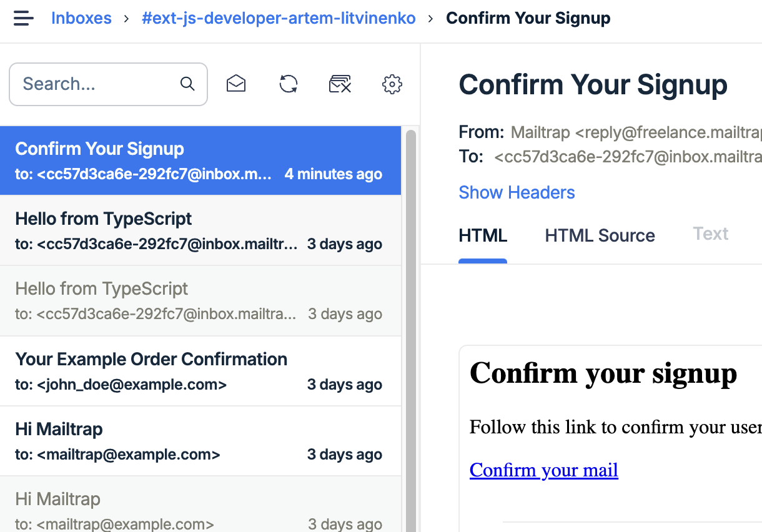Screen dimensions: 762x532
Task: Clear the inbox with crossed envelope icon
Action: [340, 84]
